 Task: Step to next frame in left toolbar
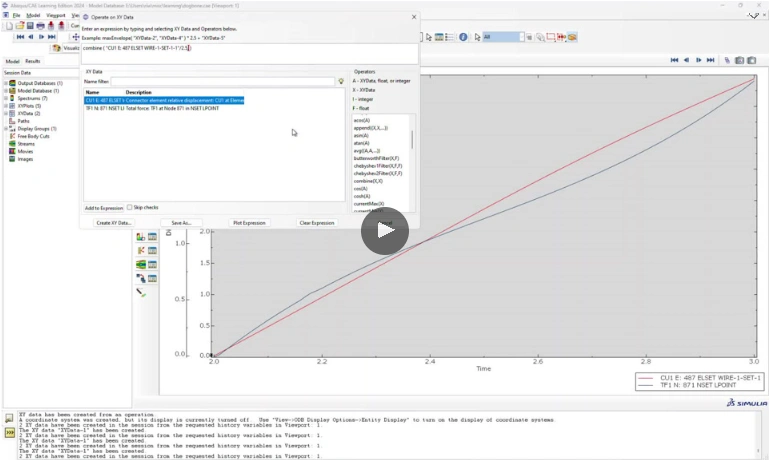[41, 37]
